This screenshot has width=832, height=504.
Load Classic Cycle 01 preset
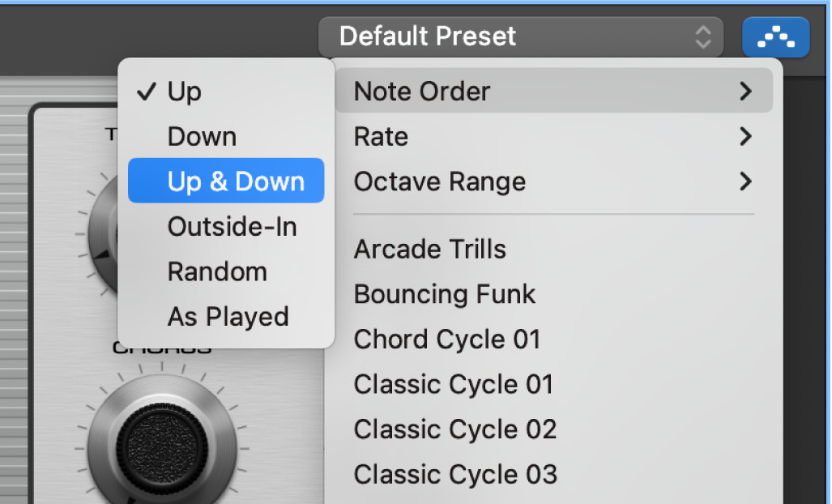pyautogui.click(x=452, y=384)
